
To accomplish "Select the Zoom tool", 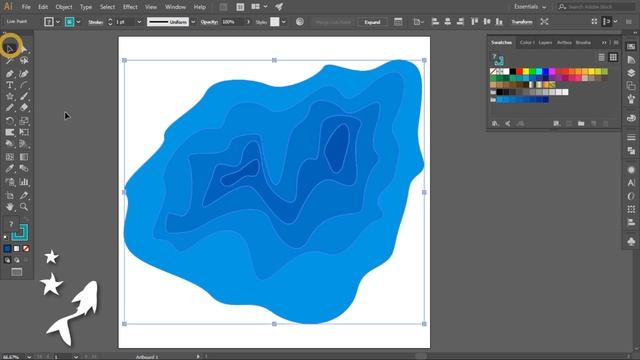I will (24, 207).
